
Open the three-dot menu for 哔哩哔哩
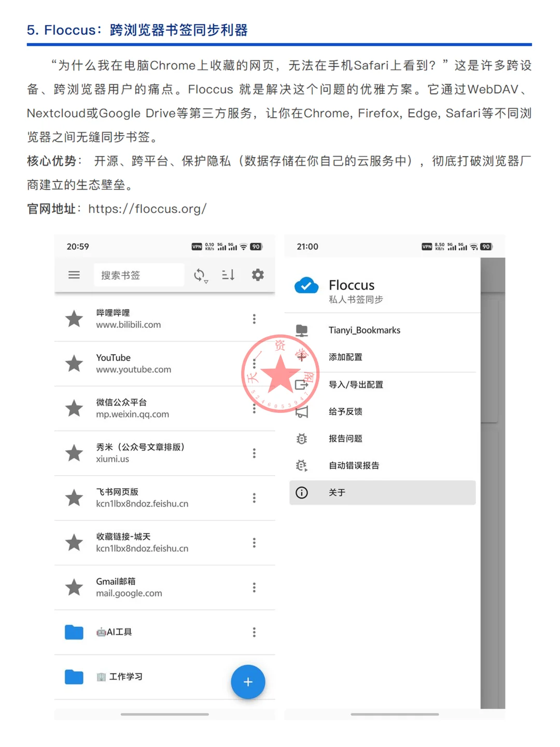(x=254, y=319)
